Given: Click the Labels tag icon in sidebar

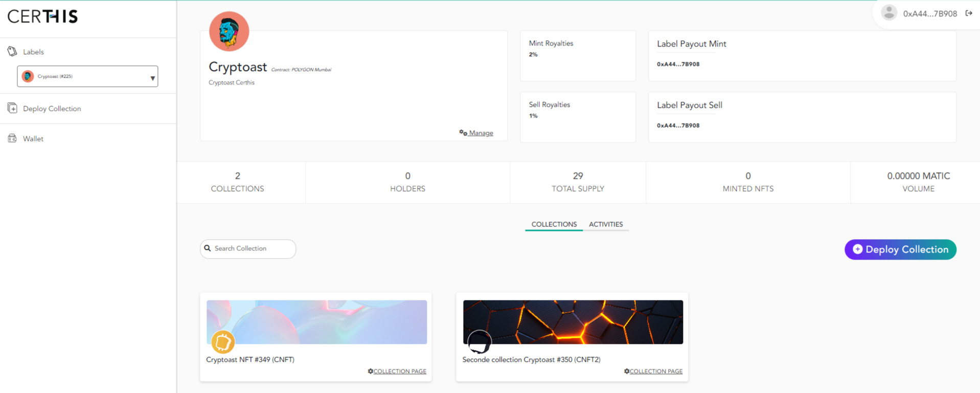Looking at the screenshot, I should coord(12,51).
